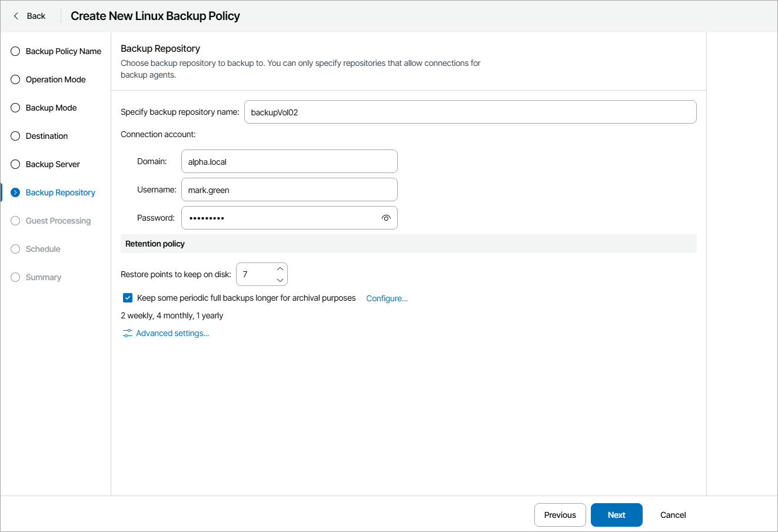The width and height of the screenshot is (778, 532).
Task: Click the Advanced settings sliders icon
Action: pos(128,334)
